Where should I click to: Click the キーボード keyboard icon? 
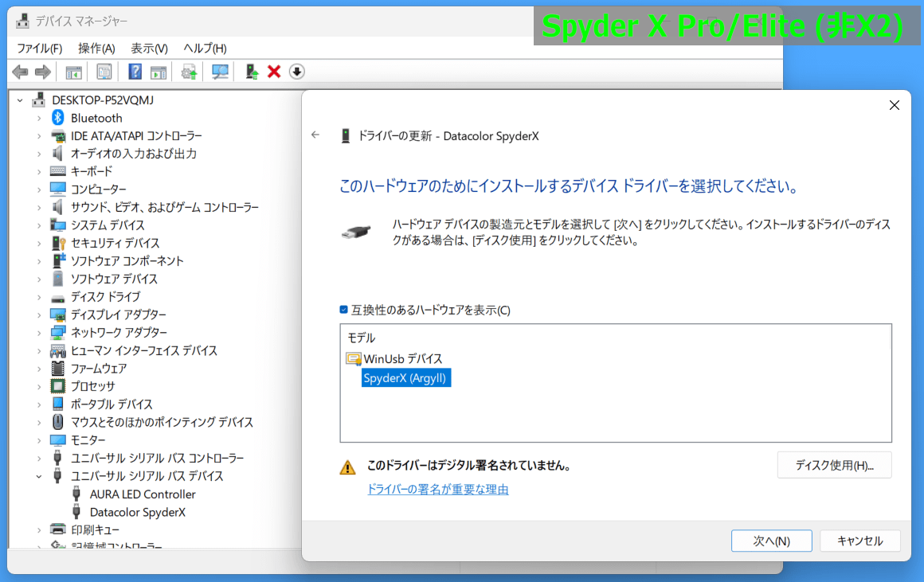[57, 171]
